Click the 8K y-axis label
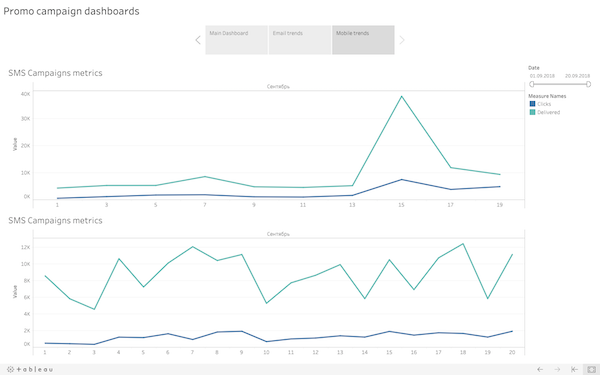The image size is (600, 375). click(26, 281)
